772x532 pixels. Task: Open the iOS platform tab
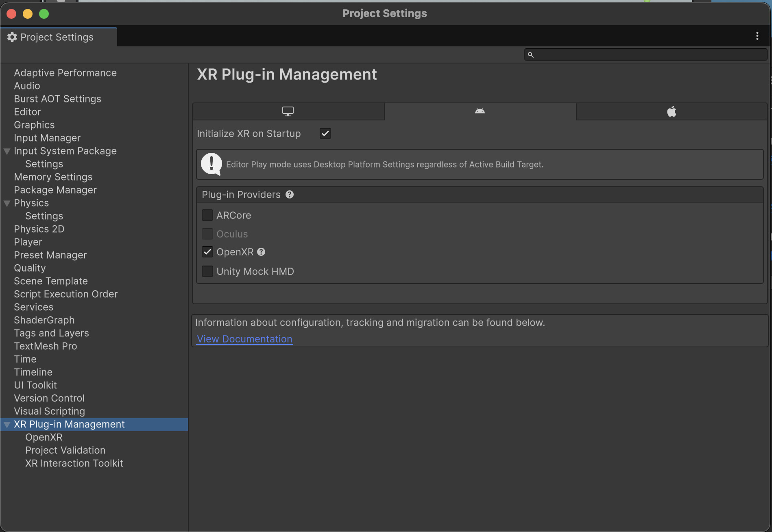(x=672, y=111)
